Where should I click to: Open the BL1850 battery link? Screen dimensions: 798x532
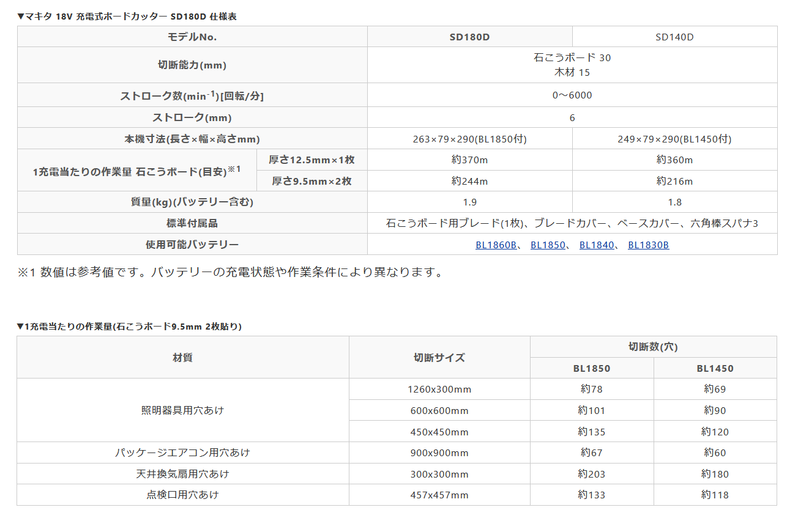pyautogui.click(x=547, y=245)
